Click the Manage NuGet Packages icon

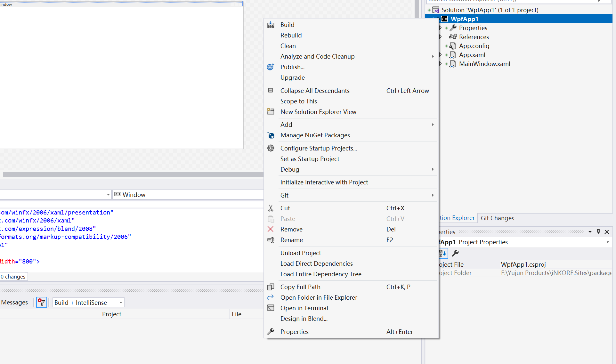[271, 135]
